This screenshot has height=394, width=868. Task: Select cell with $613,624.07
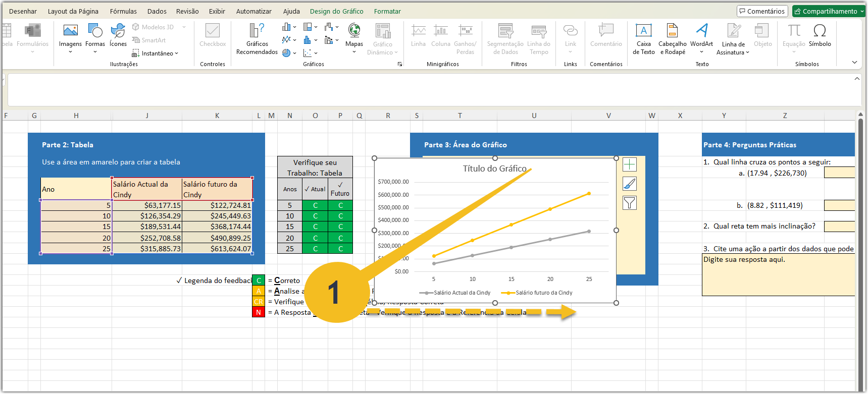pyautogui.click(x=217, y=249)
